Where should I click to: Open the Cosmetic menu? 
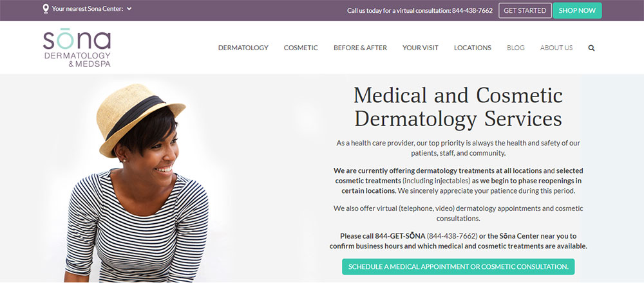[301, 48]
